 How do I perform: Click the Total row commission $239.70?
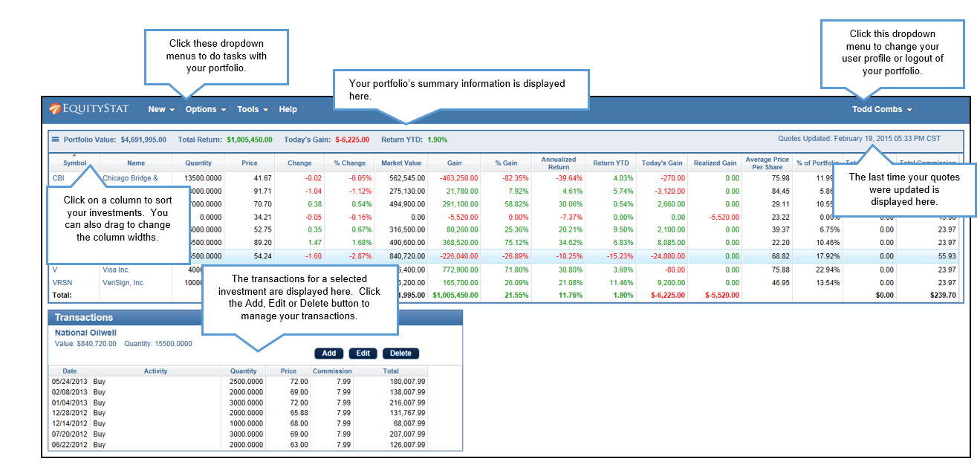pyautogui.click(x=943, y=295)
